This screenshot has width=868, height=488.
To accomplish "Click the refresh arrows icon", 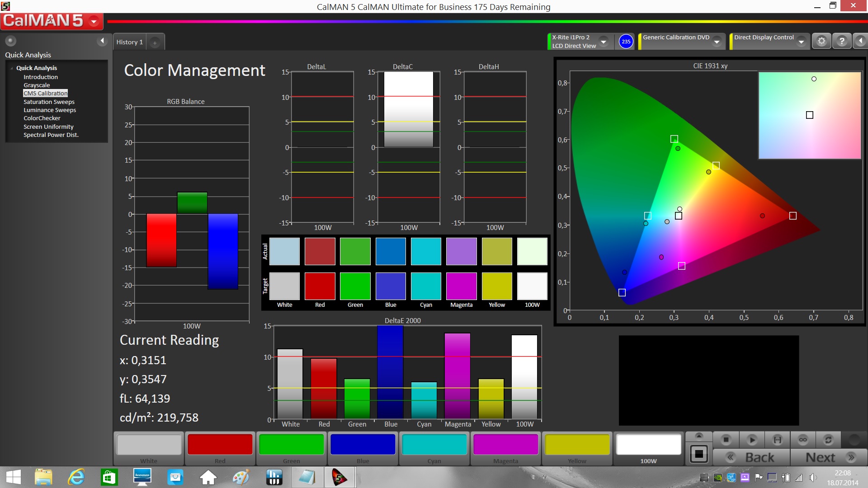I will (828, 440).
